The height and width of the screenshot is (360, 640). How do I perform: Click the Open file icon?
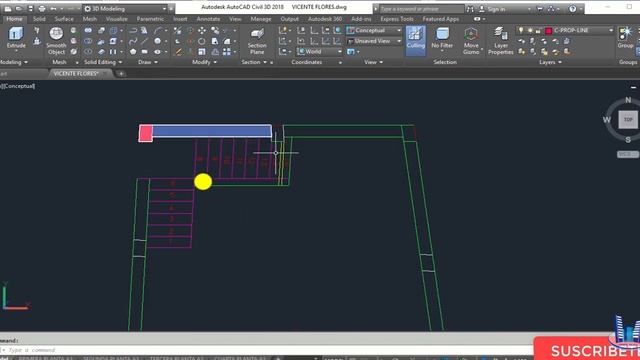click(x=19, y=9)
